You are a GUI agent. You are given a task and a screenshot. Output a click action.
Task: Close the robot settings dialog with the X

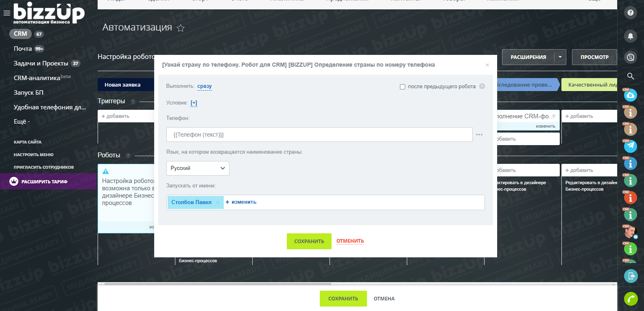487,65
